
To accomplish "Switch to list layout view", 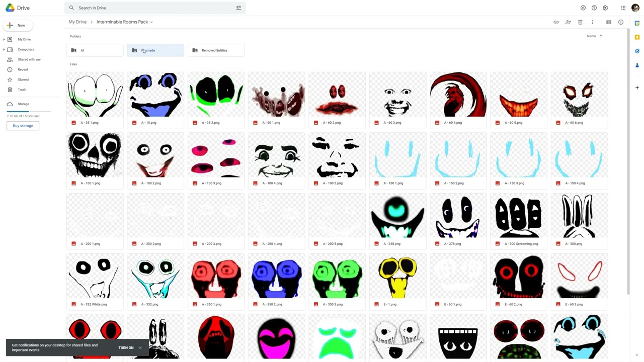I will [609, 22].
